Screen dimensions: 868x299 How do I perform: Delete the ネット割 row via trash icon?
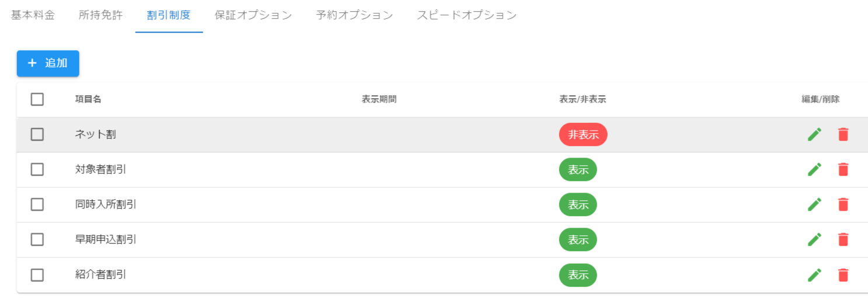coord(843,134)
